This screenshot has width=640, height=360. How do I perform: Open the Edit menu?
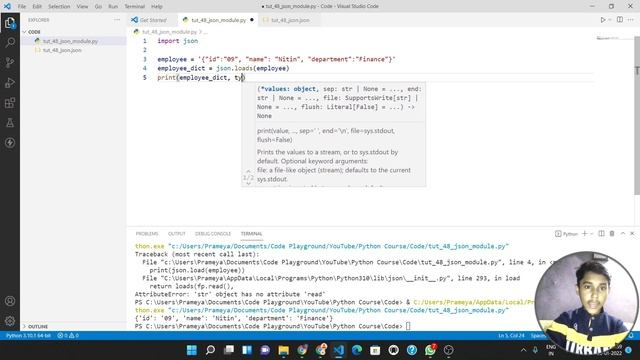(37, 7)
